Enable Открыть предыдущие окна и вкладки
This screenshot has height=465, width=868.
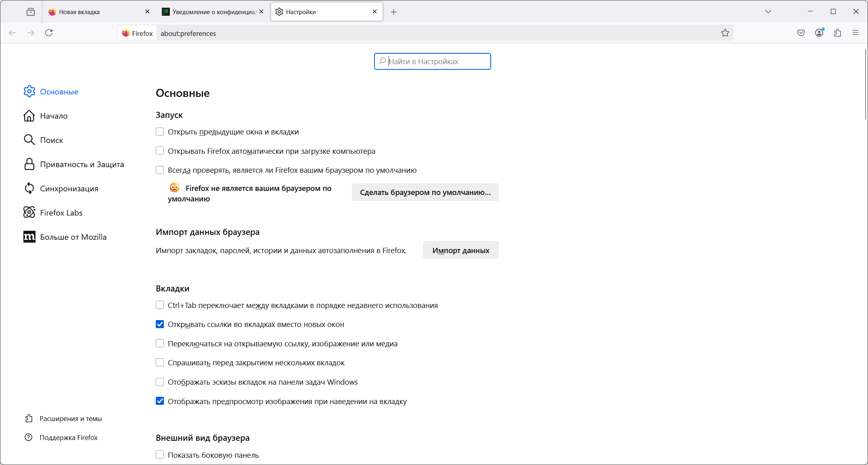(160, 132)
